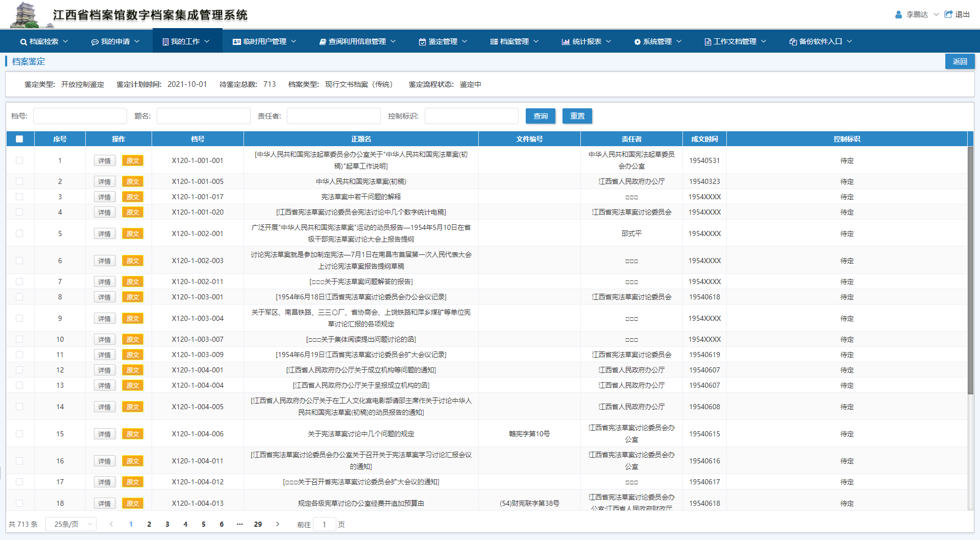Click the 返回 button
The image size is (980, 540).
[960, 61]
